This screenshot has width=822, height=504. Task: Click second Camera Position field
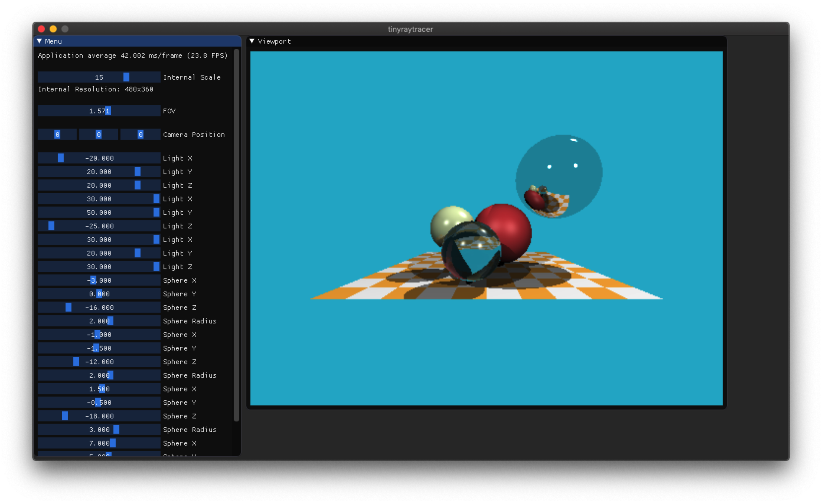point(98,134)
